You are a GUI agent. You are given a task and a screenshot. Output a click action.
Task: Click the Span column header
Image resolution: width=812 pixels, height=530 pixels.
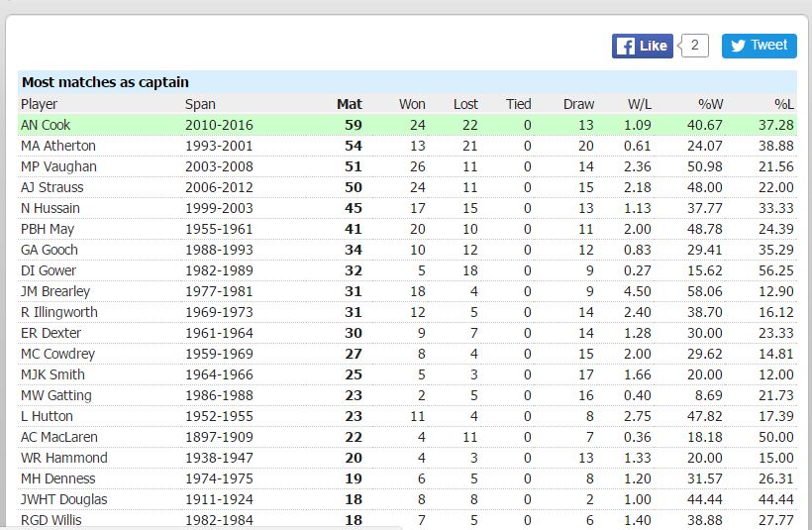point(200,104)
